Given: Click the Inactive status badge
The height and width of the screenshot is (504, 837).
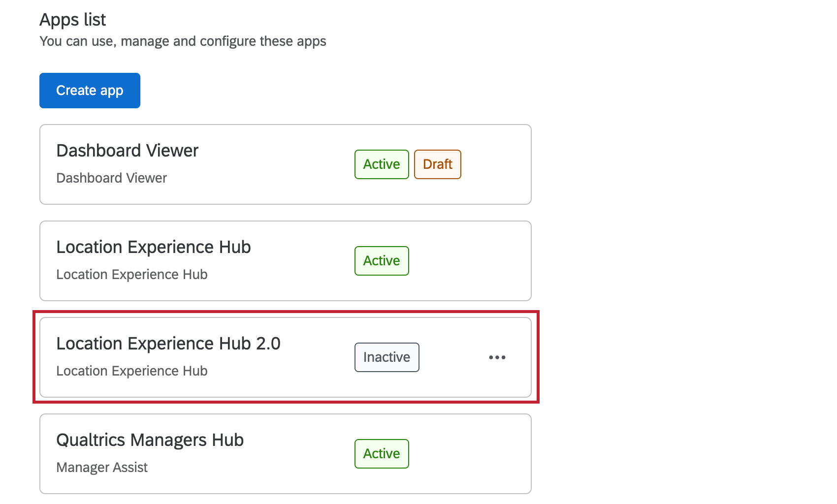Looking at the screenshot, I should click(387, 357).
